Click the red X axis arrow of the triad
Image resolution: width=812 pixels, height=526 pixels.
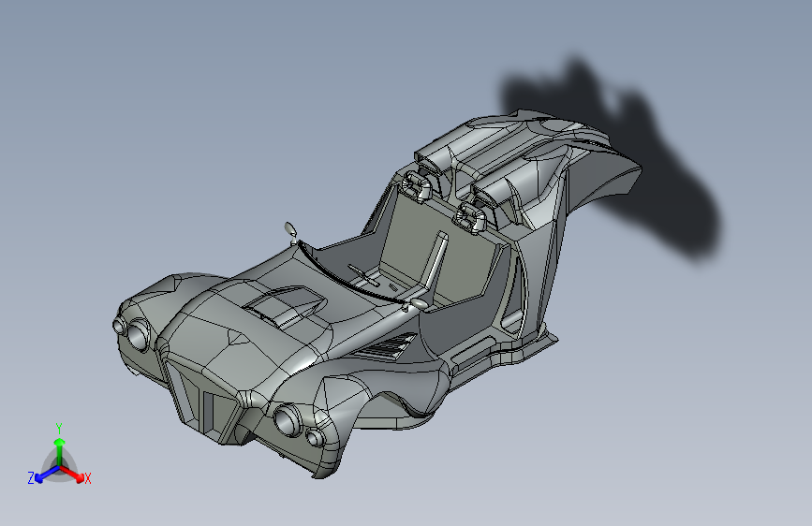click(x=72, y=474)
